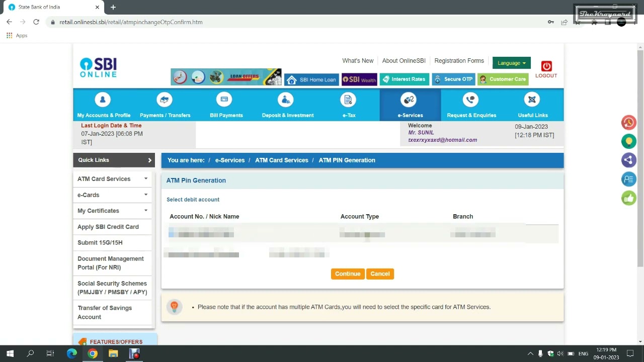The width and height of the screenshot is (644, 362).
Task: Open the Language dropdown
Action: click(512, 63)
